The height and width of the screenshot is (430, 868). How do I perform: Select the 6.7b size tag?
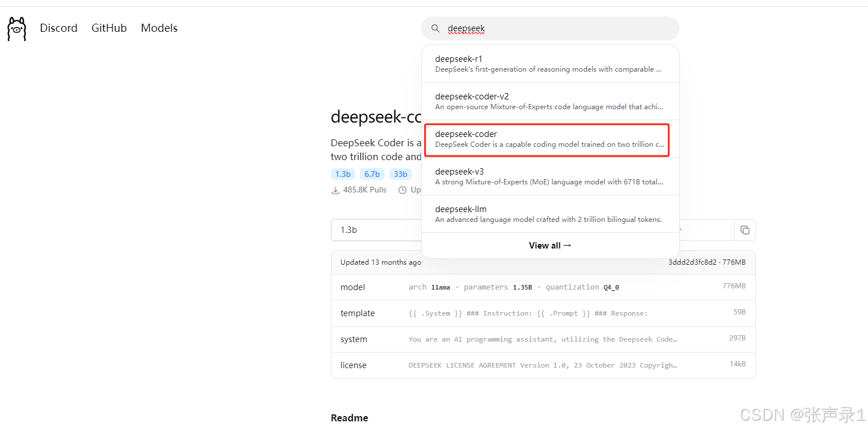pyautogui.click(x=372, y=174)
